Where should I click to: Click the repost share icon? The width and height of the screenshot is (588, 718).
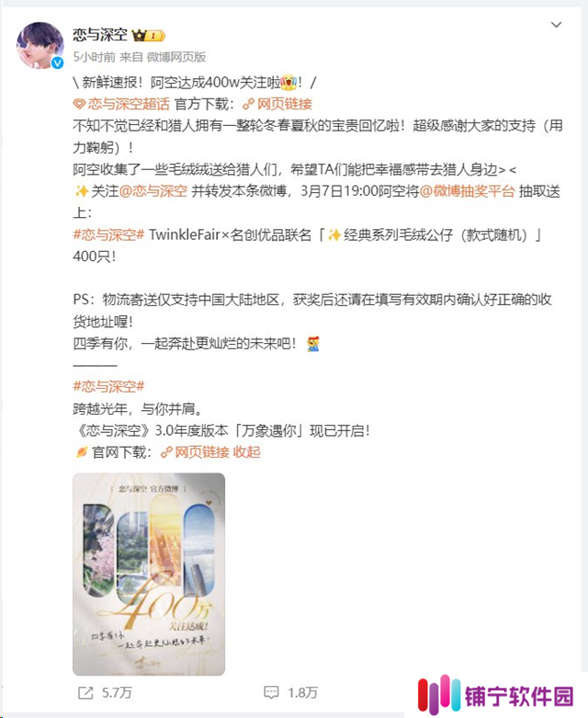pos(85,693)
